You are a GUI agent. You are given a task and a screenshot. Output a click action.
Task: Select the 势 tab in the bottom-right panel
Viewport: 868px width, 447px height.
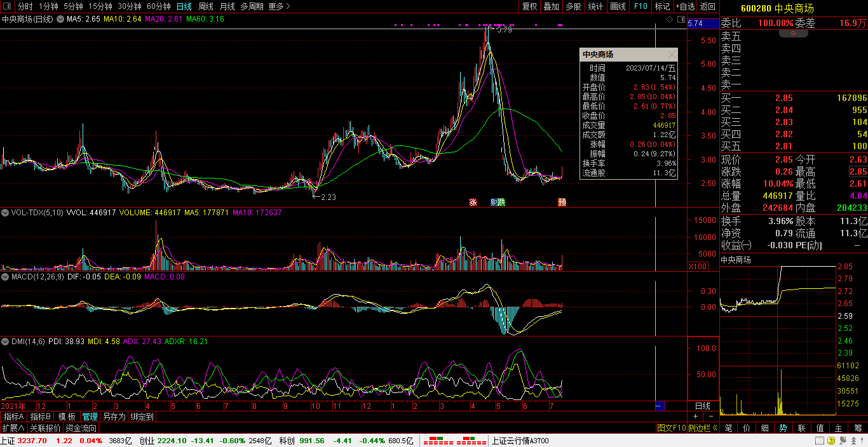point(783,428)
